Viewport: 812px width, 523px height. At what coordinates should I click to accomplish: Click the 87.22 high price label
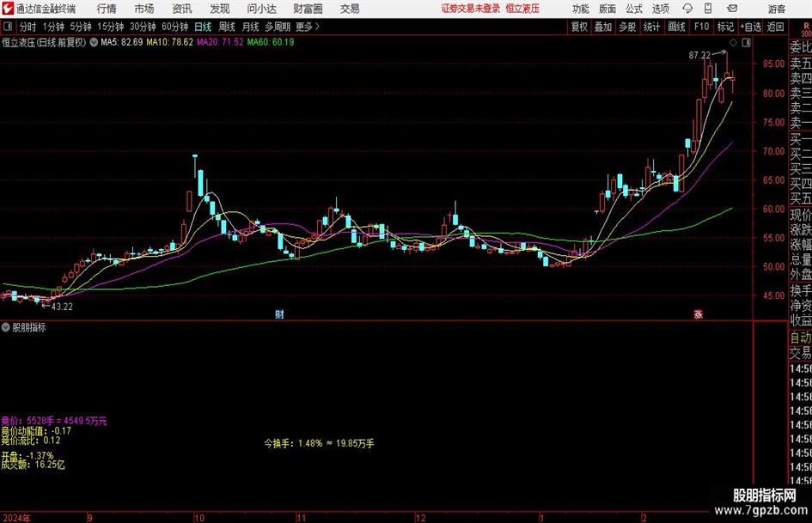tap(699, 55)
